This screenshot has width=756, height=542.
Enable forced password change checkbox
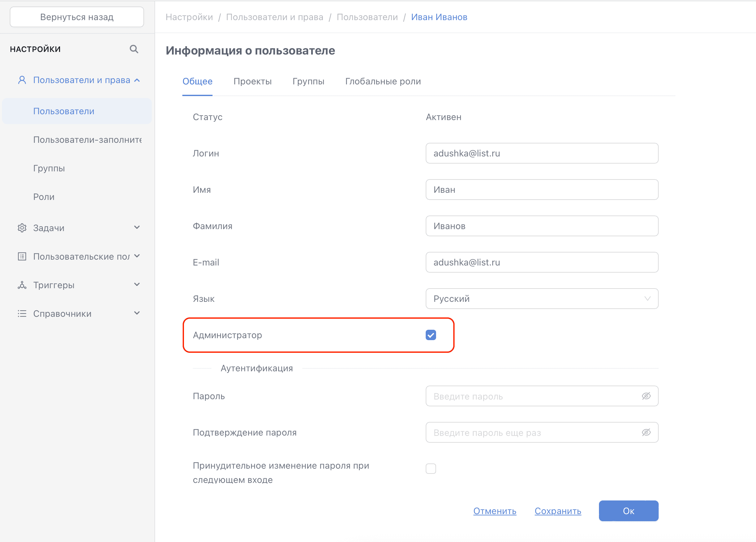pyautogui.click(x=431, y=469)
